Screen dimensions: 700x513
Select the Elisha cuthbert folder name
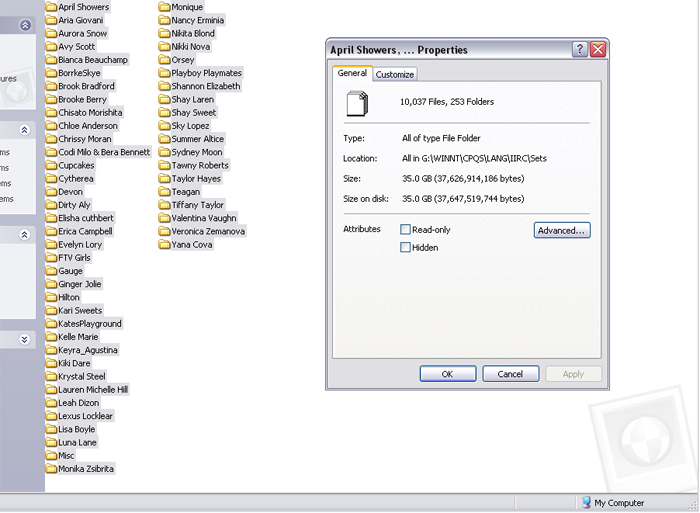pos(86,218)
